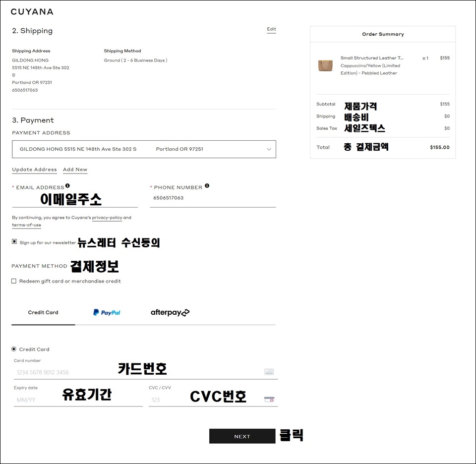Click the $155.00 total amount
This screenshot has width=476, height=464.
pyautogui.click(x=440, y=147)
